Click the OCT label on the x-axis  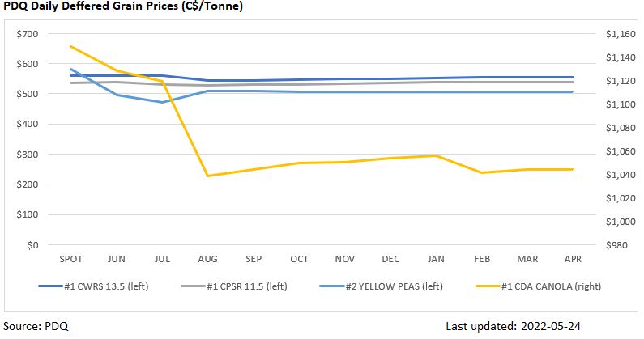299,259
